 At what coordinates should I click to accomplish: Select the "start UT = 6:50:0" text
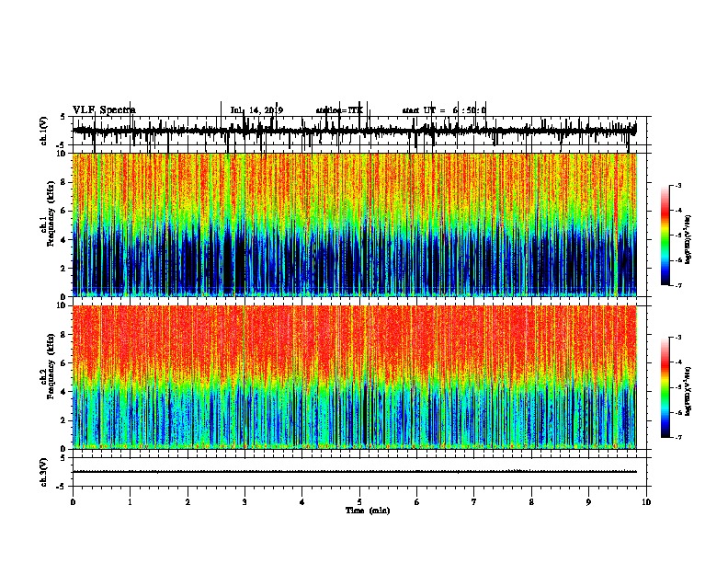(x=444, y=110)
